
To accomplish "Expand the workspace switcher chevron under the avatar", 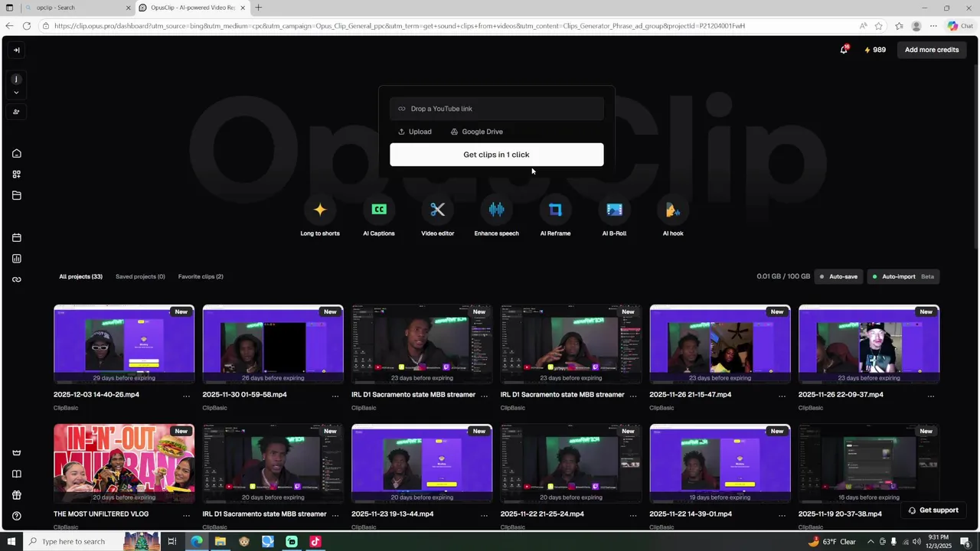I will [x=16, y=93].
